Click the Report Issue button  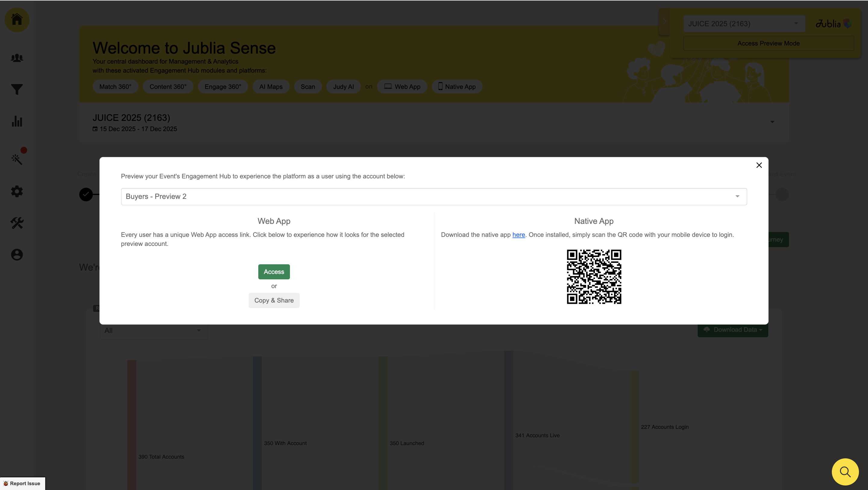click(x=22, y=483)
